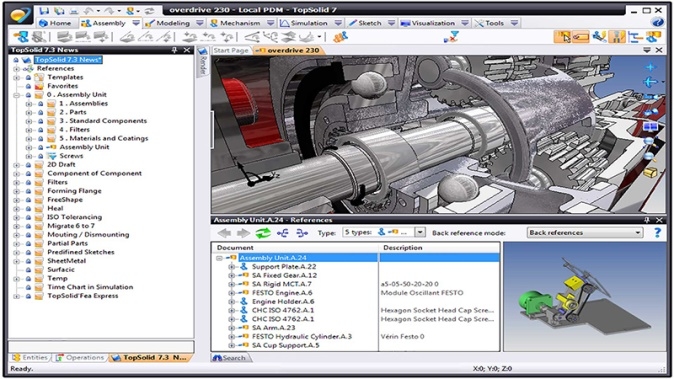Toggle the highlighted selection mode toolbar icon

tap(562, 37)
